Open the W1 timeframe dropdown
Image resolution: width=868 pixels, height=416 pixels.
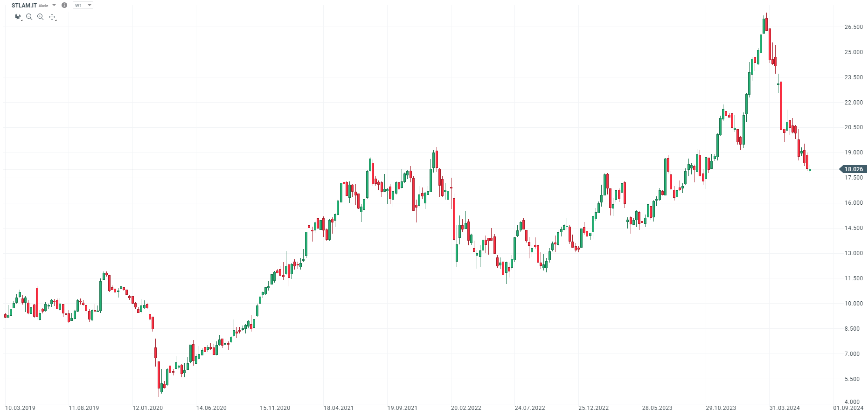click(83, 5)
